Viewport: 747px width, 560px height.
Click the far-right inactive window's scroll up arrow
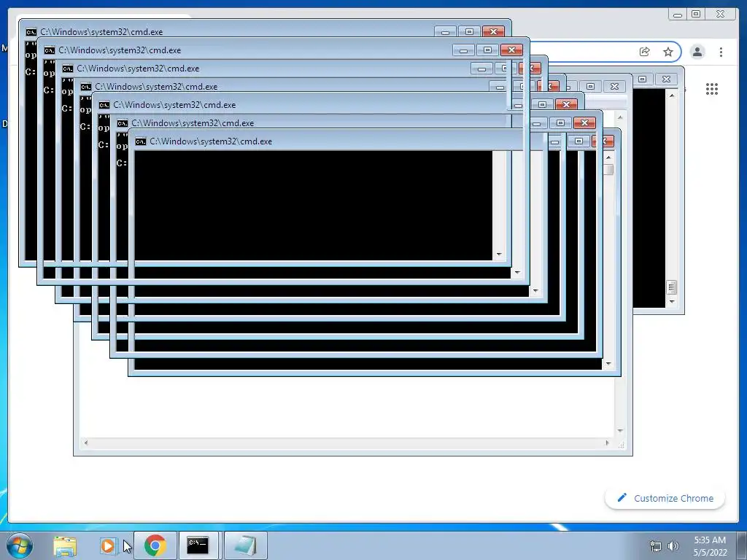click(672, 96)
